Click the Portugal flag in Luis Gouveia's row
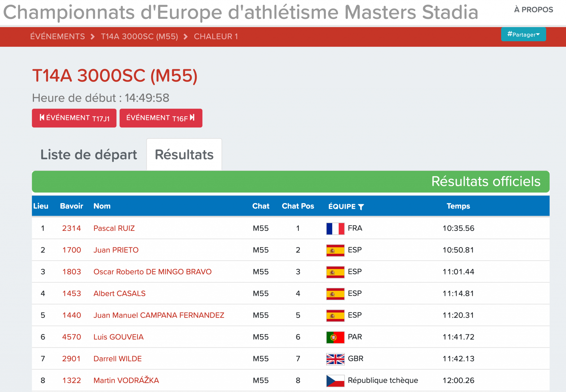The width and height of the screenshot is (566, 392). click(335, 337)
